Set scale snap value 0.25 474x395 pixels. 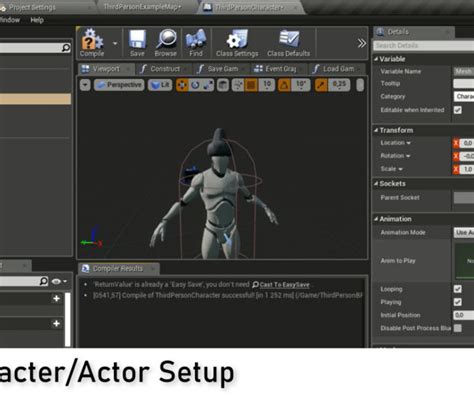pyautogui.click(x=339, y=85)
